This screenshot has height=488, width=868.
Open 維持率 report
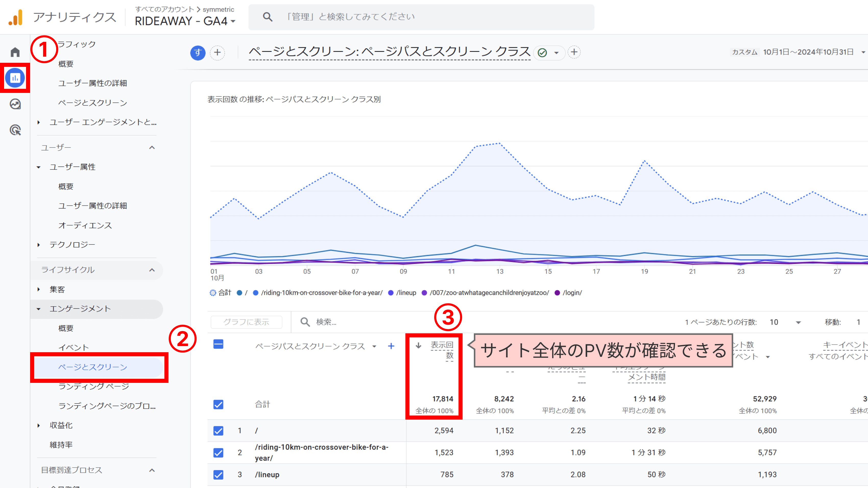click(x=61, y=445)
